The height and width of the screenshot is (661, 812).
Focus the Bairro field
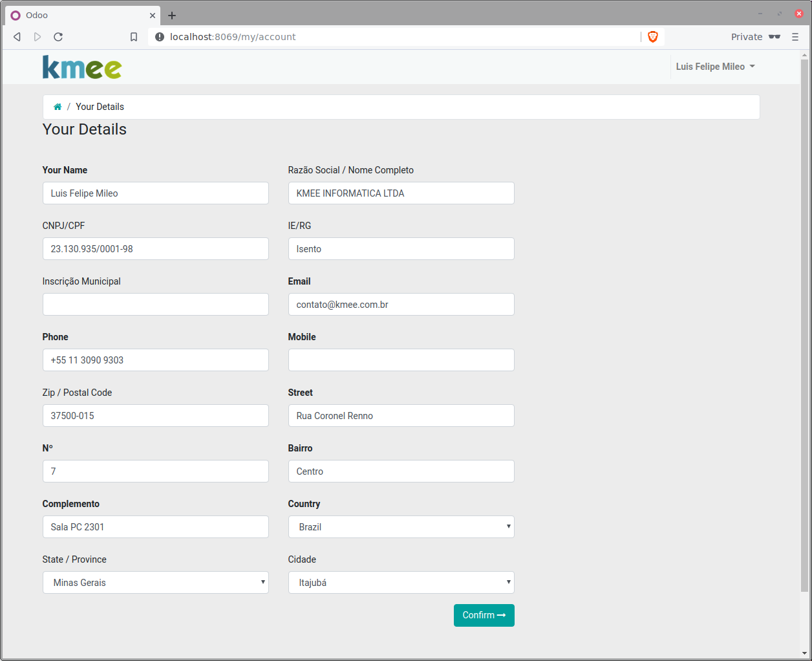[401, 471]
